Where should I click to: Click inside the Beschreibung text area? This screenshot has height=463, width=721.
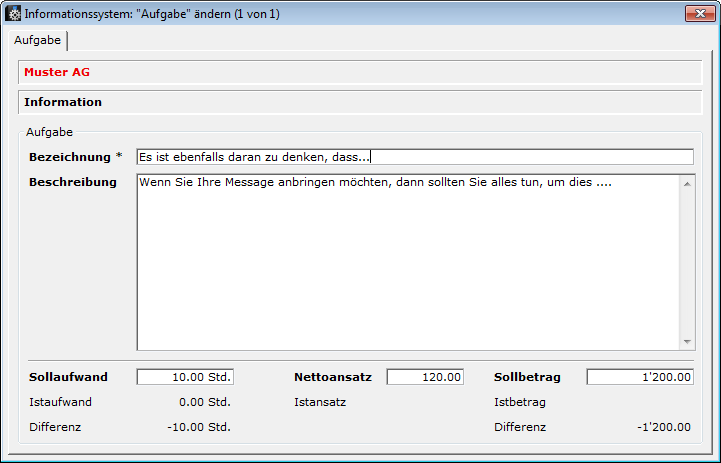click(408, 262)
